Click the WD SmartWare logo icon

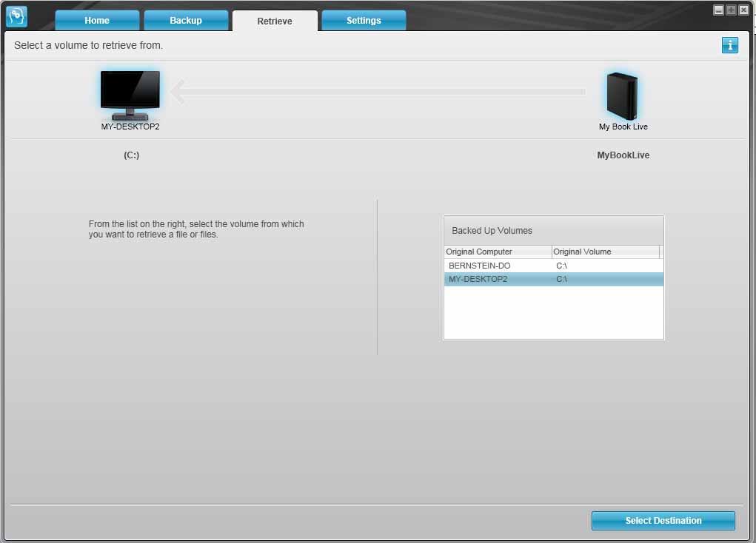point(16,16)
